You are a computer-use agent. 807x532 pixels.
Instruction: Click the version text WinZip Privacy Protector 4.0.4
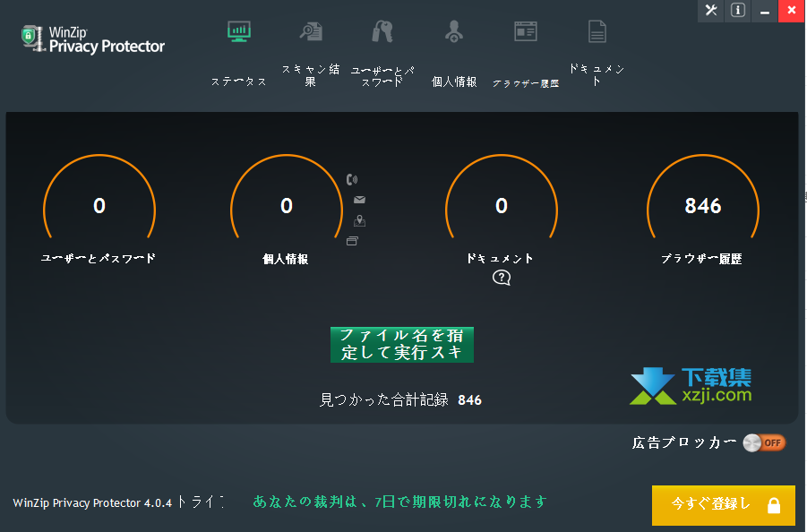(92, 502)
